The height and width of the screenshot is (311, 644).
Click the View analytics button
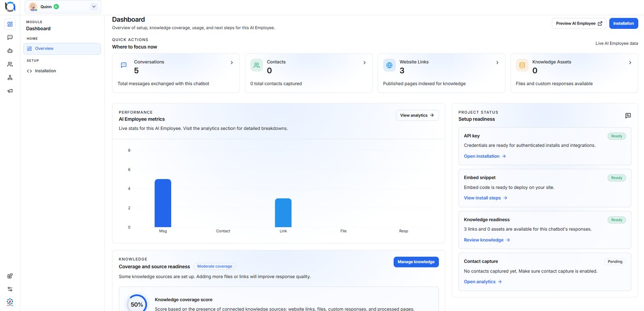click(417, 115)
